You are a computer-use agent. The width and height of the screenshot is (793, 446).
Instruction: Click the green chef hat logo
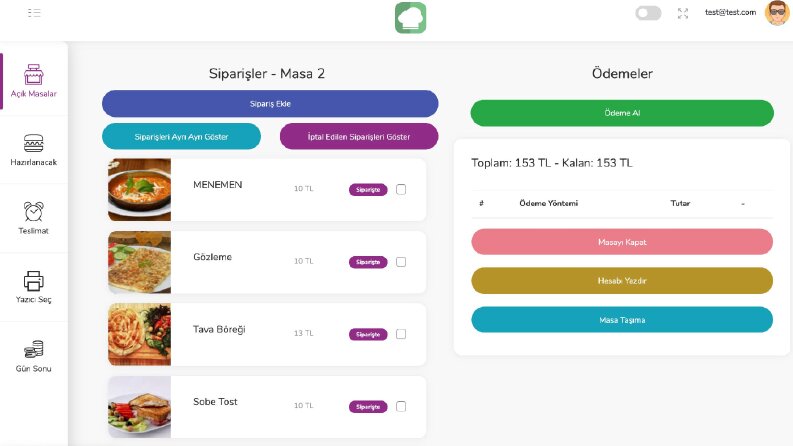tap(410, 18)
